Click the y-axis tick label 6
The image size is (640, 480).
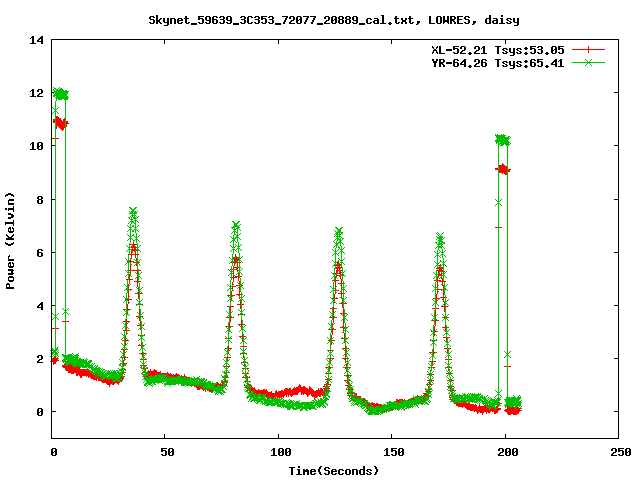(x=40, y=253)
